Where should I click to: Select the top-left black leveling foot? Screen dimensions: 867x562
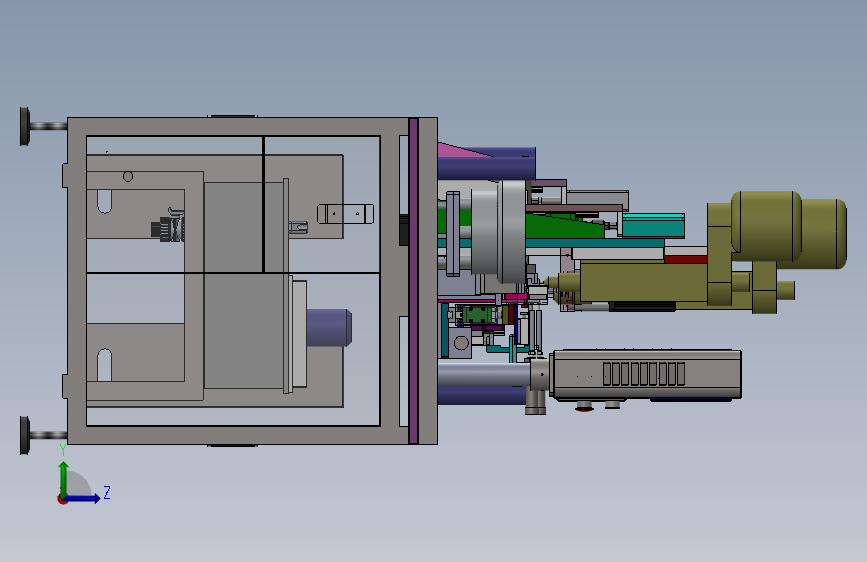pos(25,127)
